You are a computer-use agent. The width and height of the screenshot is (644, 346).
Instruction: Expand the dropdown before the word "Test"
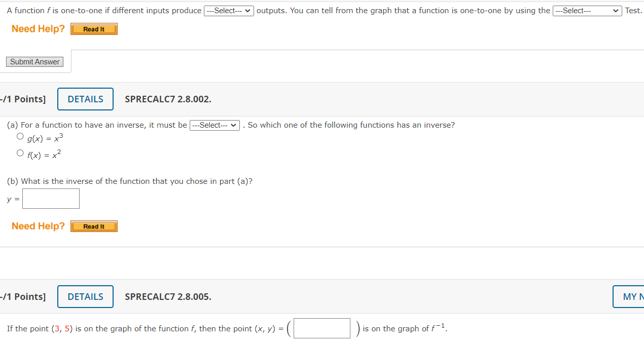587,11
